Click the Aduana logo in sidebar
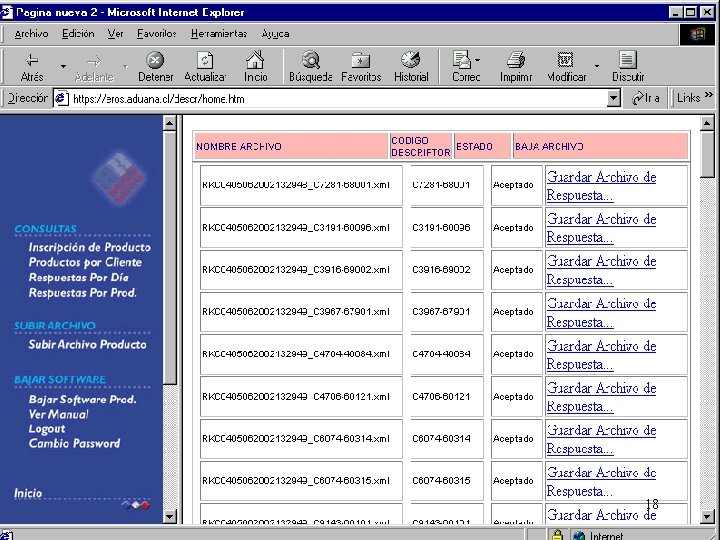 (118, 177)
